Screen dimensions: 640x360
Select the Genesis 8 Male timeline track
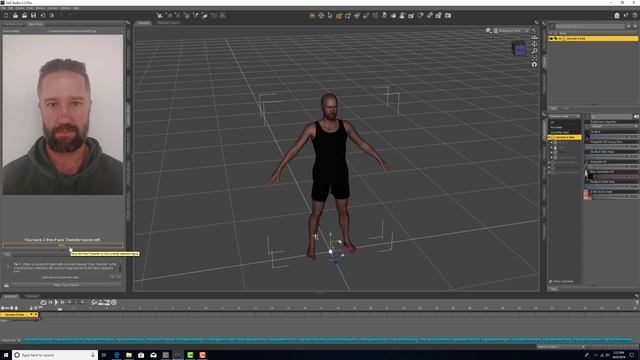pyautogui.click(x=19, y=315)
